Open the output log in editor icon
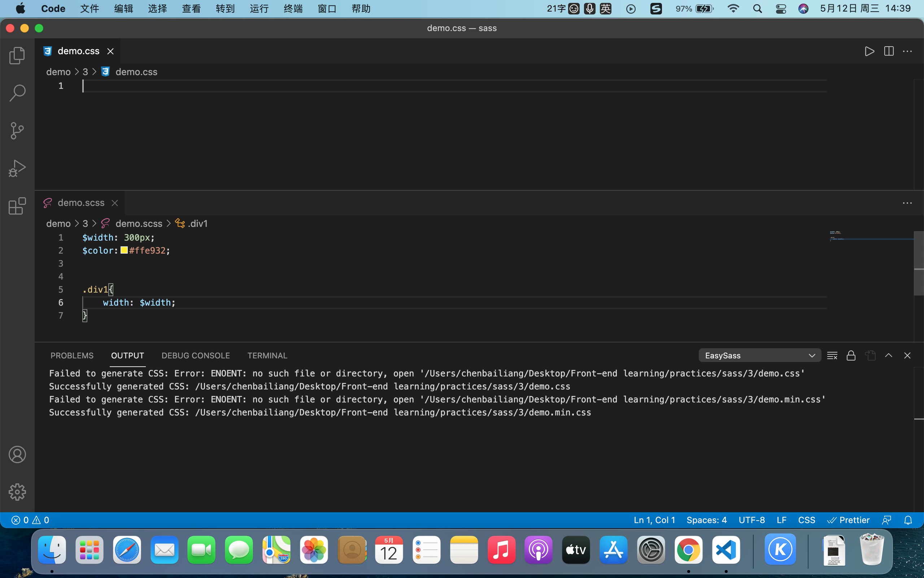The image size is (924, 578). click(x=870, y=355)
